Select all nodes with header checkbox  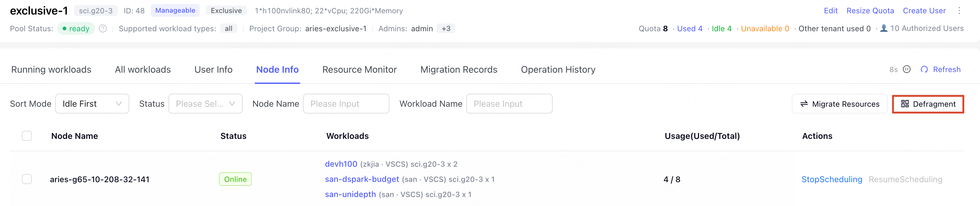pos(27,136)
